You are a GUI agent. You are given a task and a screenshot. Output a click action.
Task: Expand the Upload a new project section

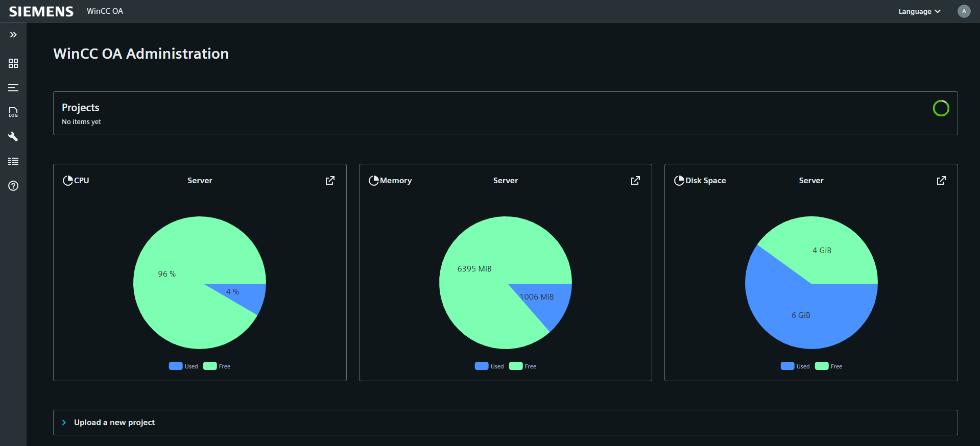pos(114,423)
